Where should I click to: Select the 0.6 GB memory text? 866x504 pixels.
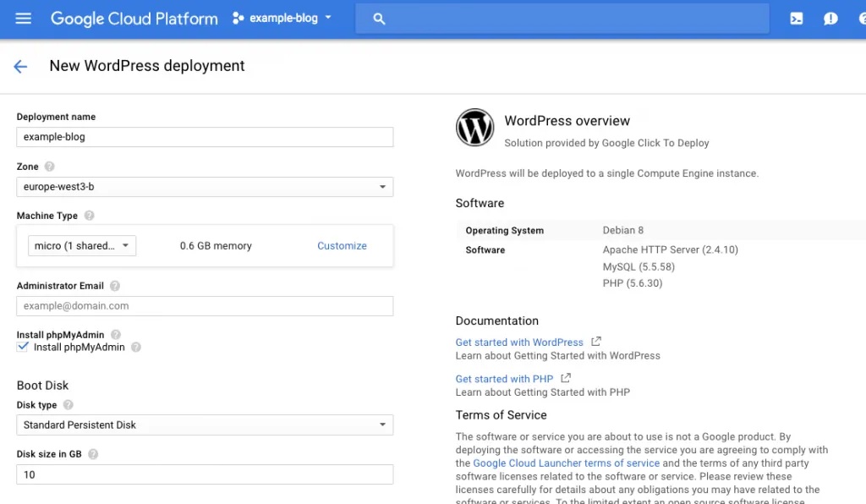[x=216, y=245]
